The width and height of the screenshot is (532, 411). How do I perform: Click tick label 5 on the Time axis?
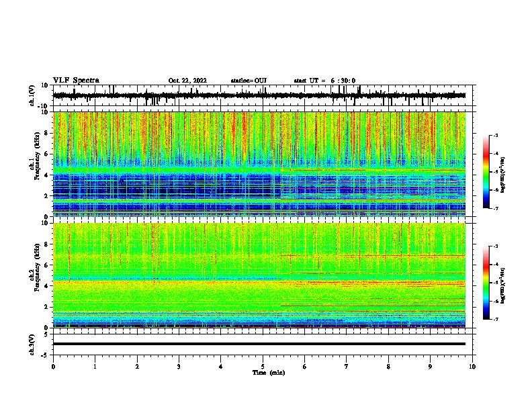click(x=263, y=367)
